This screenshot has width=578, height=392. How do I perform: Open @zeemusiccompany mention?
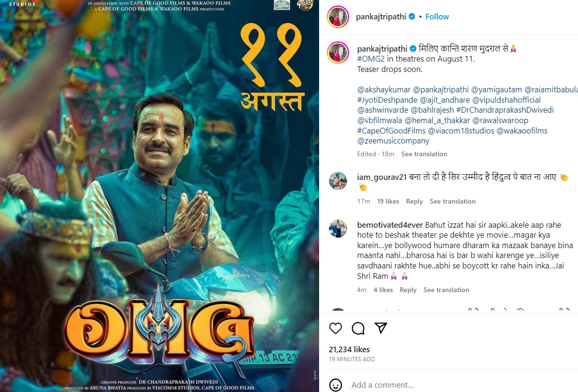click(393, 141)
